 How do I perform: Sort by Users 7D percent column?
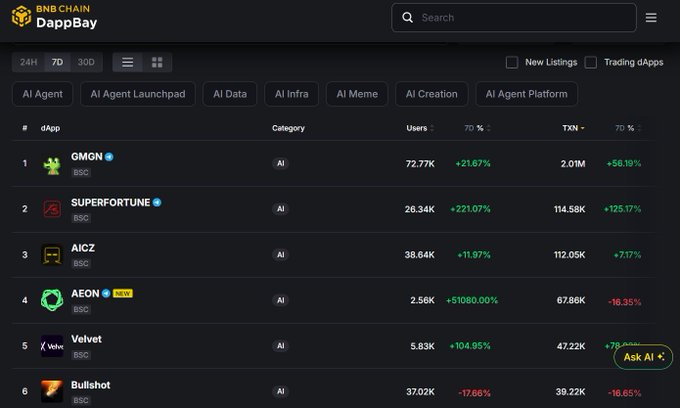476,128
